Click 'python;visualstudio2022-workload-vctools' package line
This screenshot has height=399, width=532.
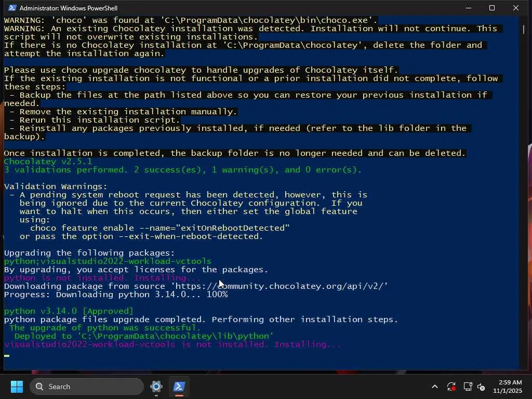click(108, 261)
